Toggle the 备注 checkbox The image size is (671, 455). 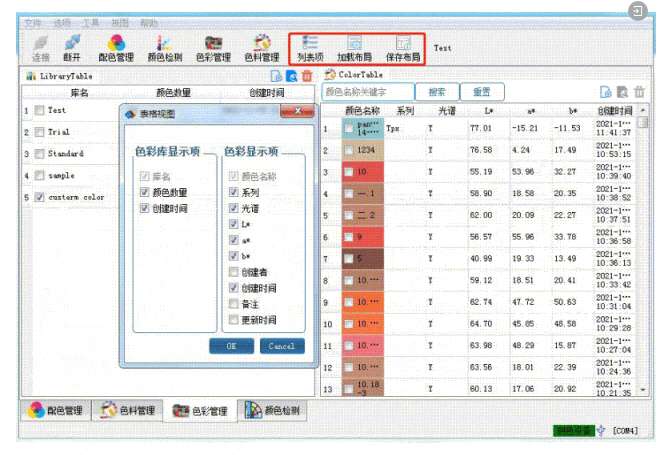[233, 304]
